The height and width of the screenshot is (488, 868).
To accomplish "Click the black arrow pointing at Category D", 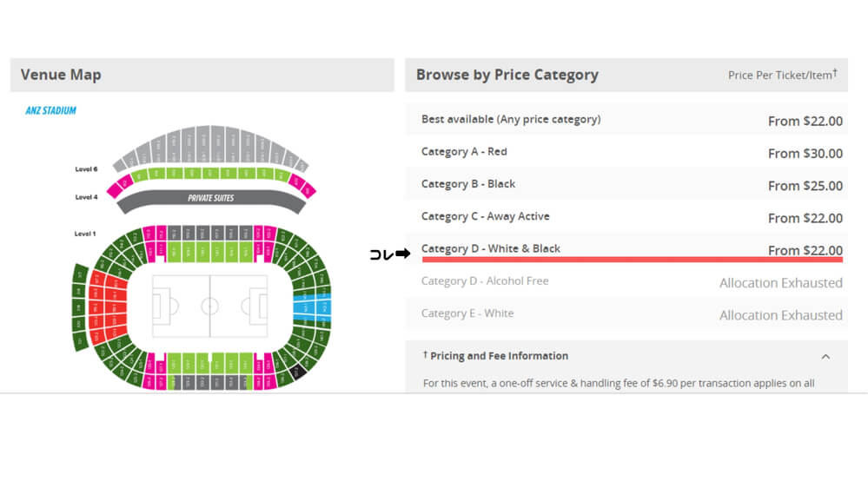I will [x=402, y=254].
